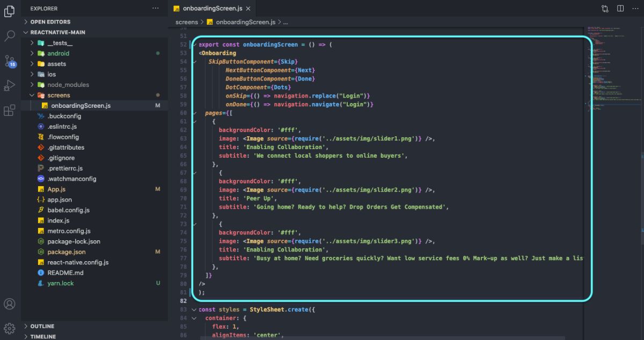Open the App.js file
644x340 pixels.
click(94, 189)
